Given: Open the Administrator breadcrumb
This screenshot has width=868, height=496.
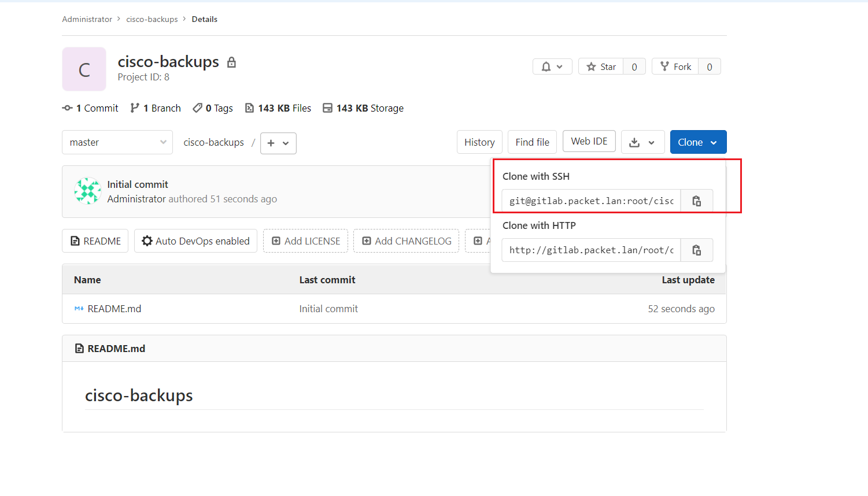Looking at the screenshot, I should click(x=87, y=19).
